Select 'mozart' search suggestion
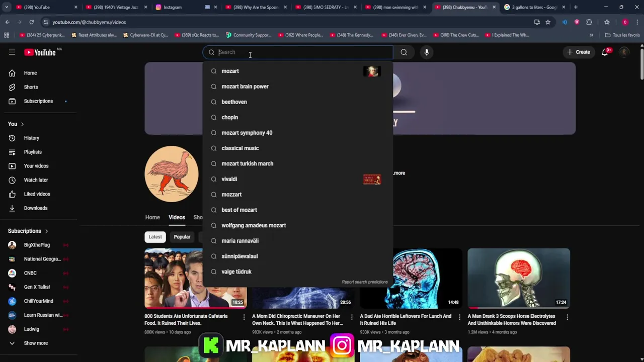644x362 pixels. click(x=297, y=71)
